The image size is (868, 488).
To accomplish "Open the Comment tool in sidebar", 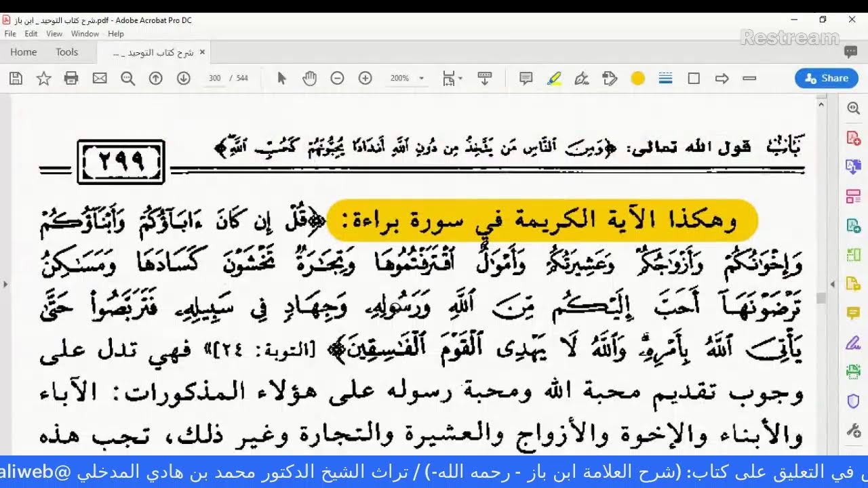I will click(853, 313).
